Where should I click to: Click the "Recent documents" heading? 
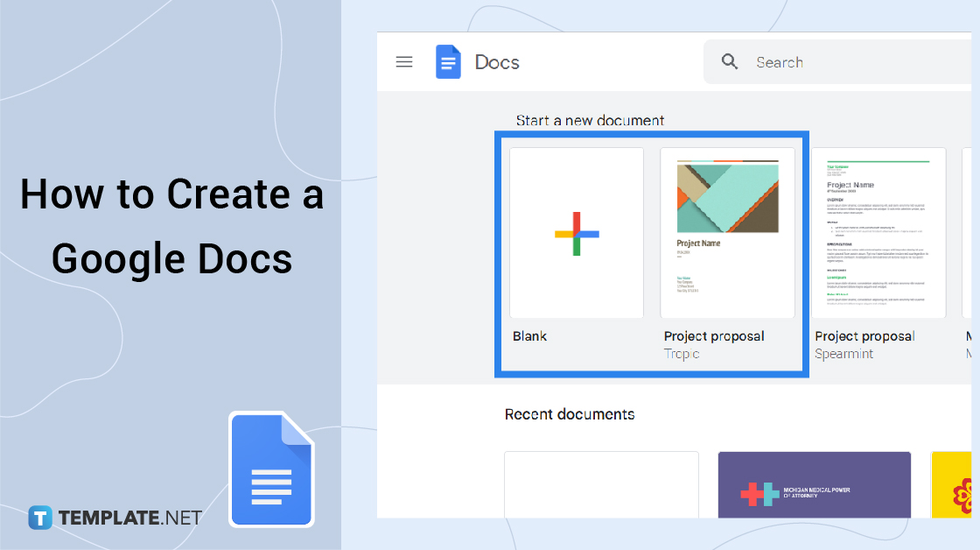click(570, 414)
